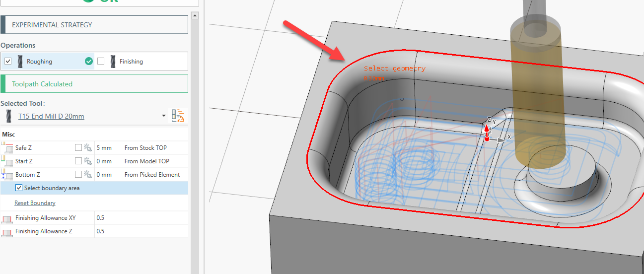Click the panel scrollbar up arrow
This screenshot has height=274, width=644.
coord(195,15)
